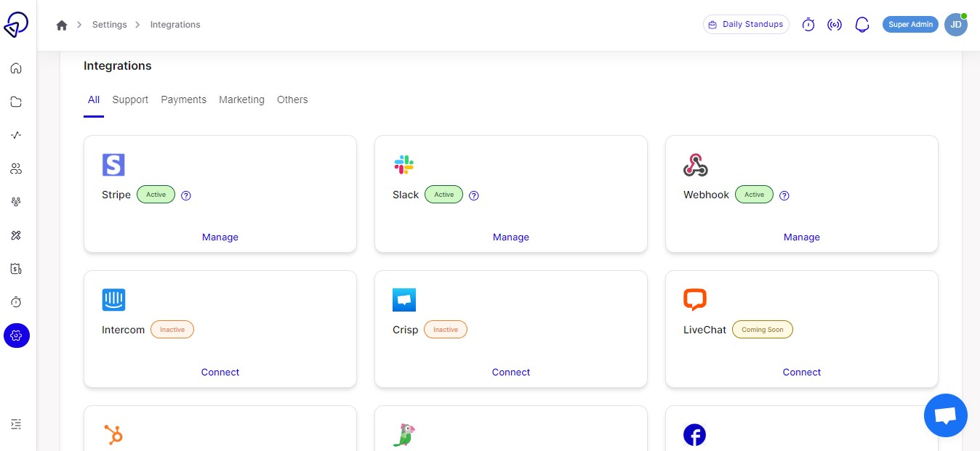Open the Webhook help question mark

pos(784,195)
